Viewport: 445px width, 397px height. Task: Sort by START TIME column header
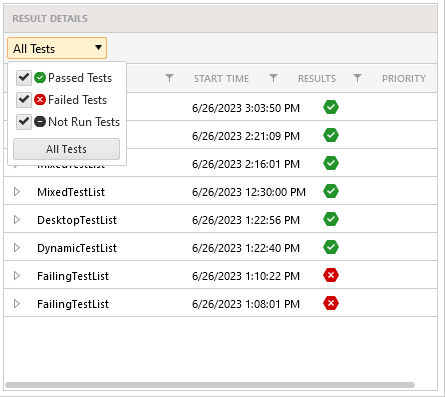[x=221, y=79]
